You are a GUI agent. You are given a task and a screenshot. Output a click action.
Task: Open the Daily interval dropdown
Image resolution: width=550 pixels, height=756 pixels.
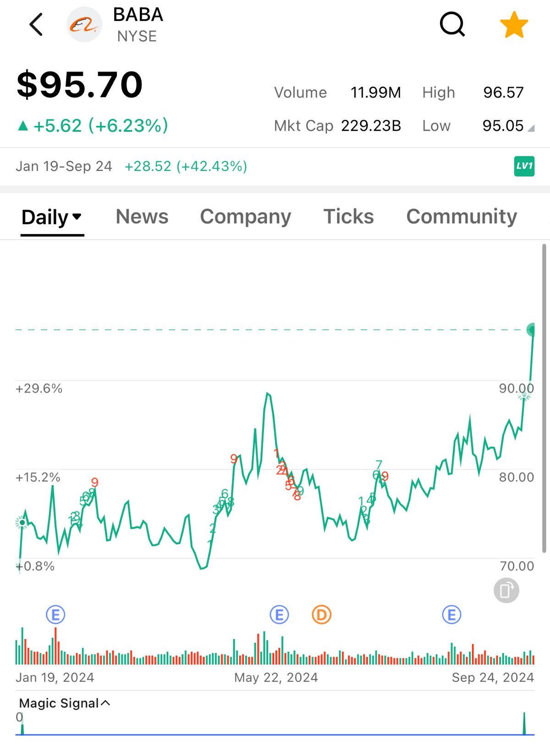click(52, 217)
